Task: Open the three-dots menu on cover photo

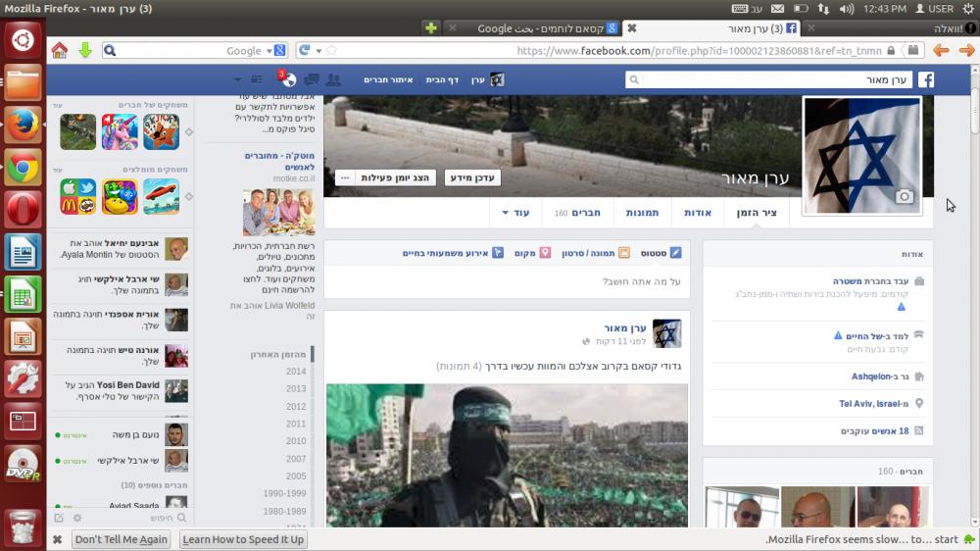Action: (344, 177)
